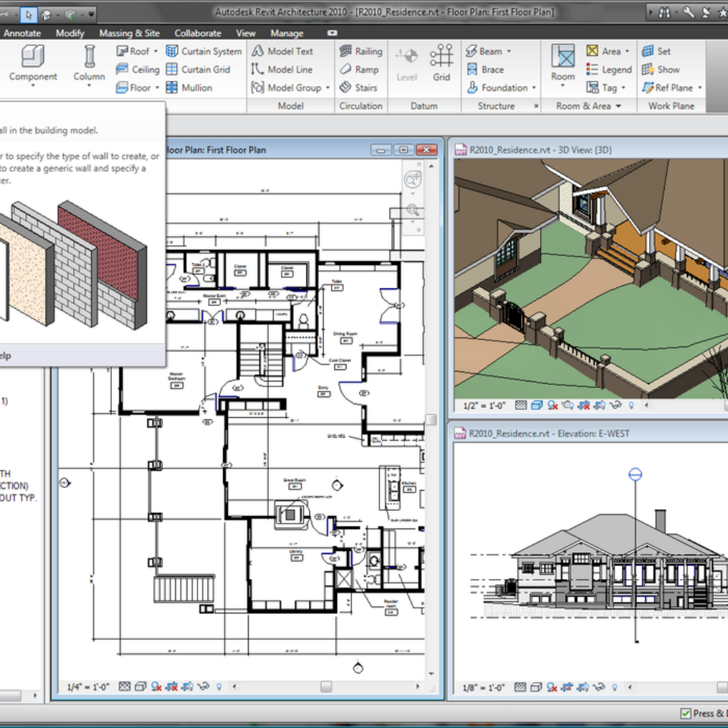Expand the Room & Area panel dropdown
Viewport: 728px width, 728px height.
coord(618,107)
